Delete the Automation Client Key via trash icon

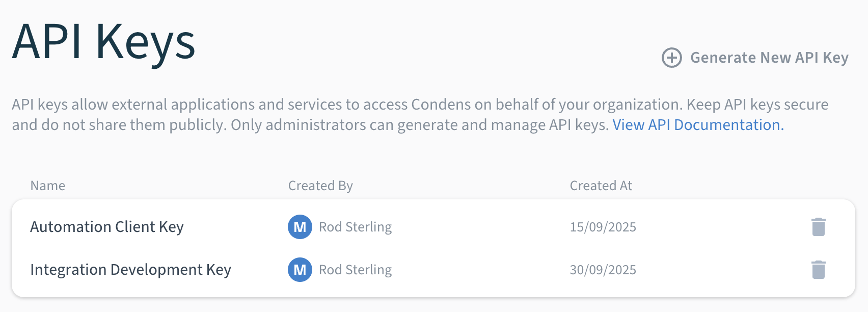[x=818, y=227]
